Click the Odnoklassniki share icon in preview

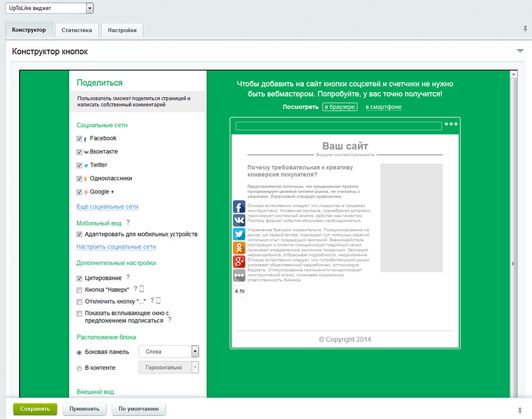coord(239,248)
